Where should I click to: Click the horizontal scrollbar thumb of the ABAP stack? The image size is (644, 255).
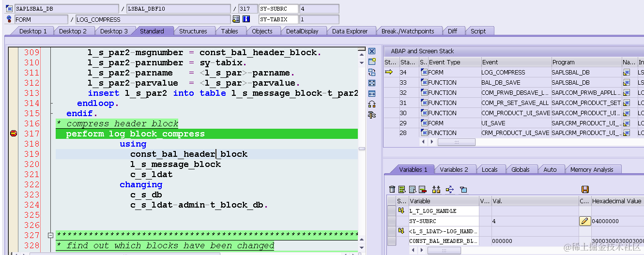456,142
